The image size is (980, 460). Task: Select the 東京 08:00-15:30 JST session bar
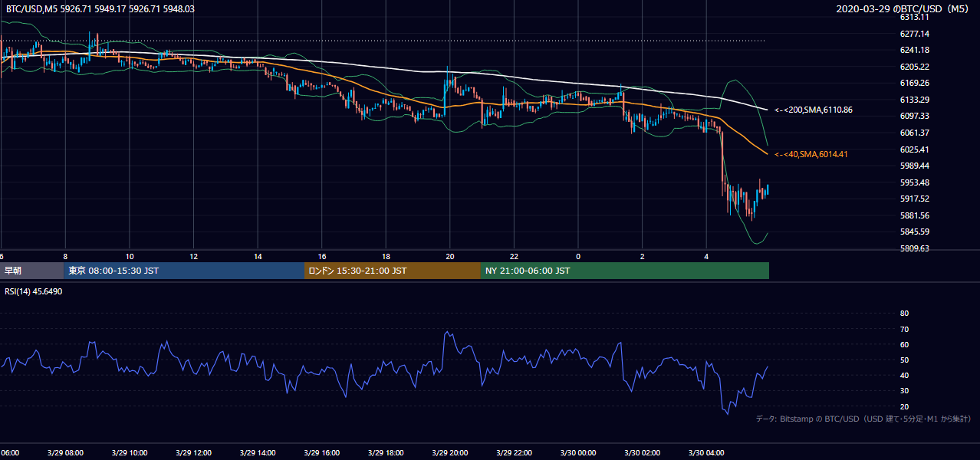pos(185,271)
